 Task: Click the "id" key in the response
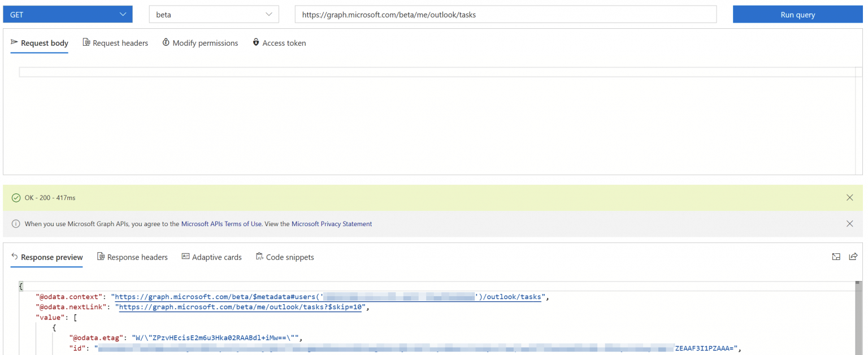(77, 348)
